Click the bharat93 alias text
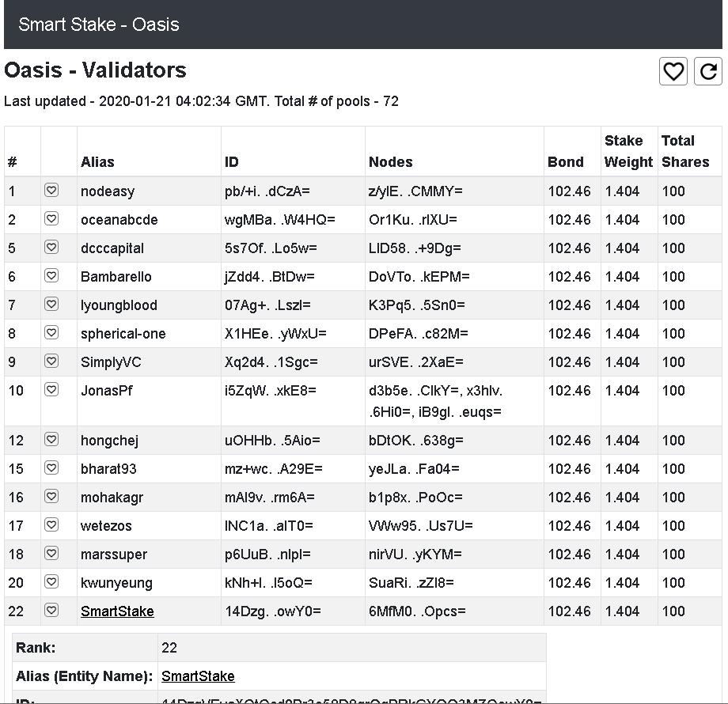The width and height of the screenshot is (728, 704). (x=108, y=469)
